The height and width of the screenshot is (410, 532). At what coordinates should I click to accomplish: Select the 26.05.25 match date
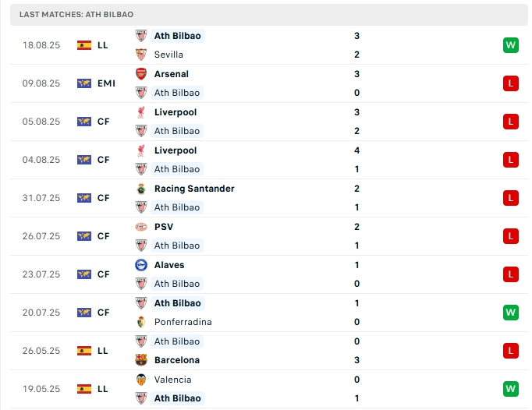[41, 351]
